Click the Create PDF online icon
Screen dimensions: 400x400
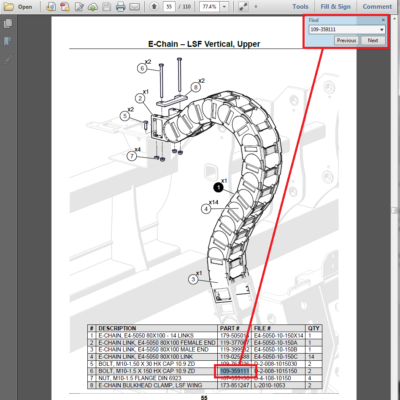click(50, 6)
